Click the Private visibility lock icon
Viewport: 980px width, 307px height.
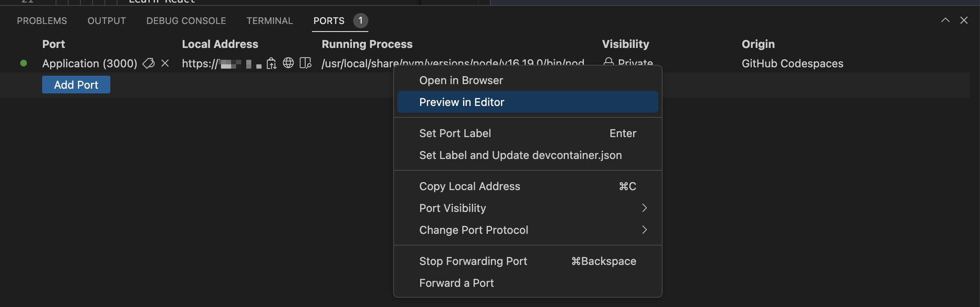tap(609, 62)
